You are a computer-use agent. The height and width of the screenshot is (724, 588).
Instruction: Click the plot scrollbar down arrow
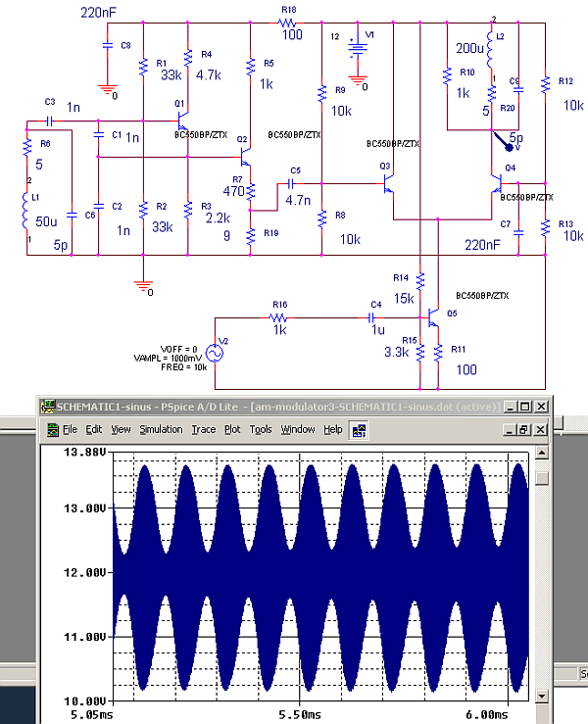542,696
